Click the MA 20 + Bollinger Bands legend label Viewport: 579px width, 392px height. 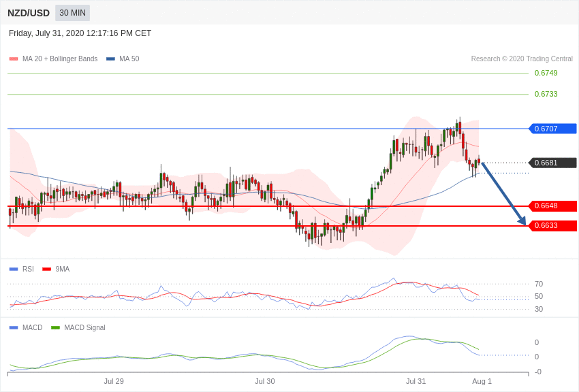[60, 59]
